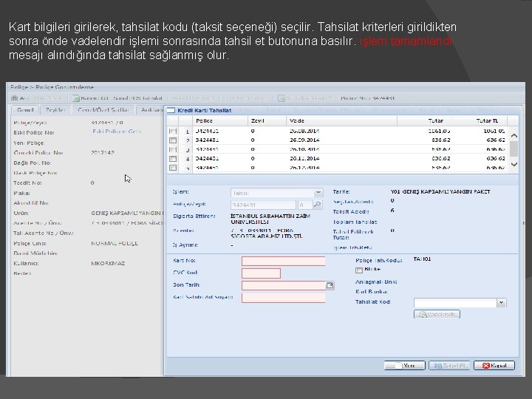
Task: Open the Genel/Özel Şartlar tab
Action: pyautogui.click(x=103, y=109)
